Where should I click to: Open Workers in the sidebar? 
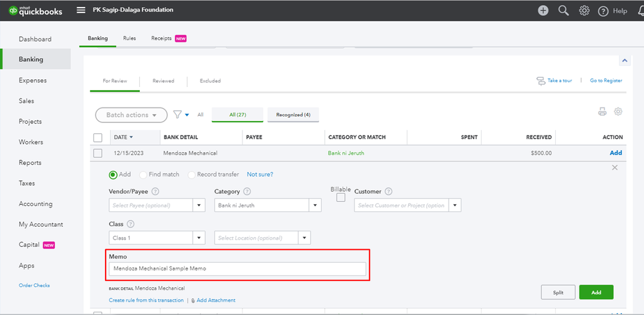[31, 142]
